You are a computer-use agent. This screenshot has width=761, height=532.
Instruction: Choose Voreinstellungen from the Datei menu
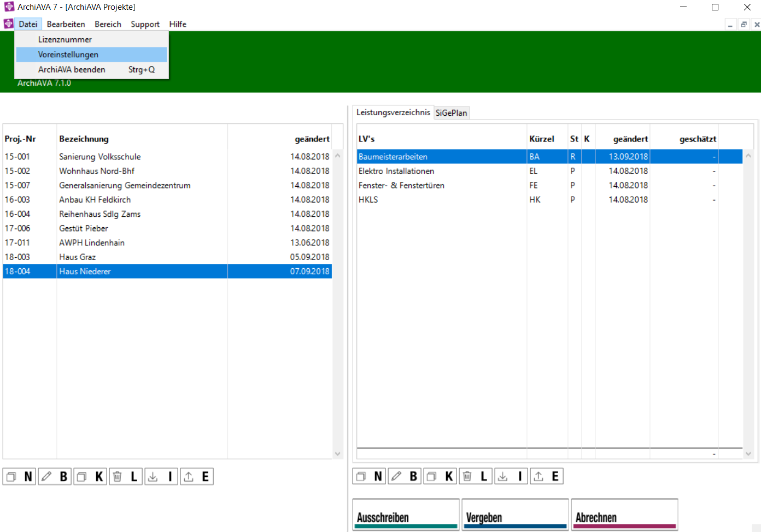point(91,55)
